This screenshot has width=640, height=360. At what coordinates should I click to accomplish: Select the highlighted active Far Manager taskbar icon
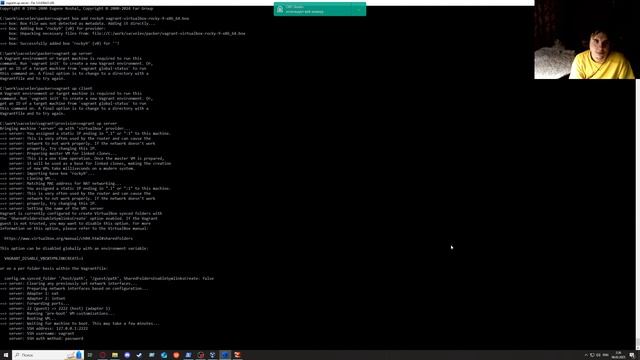pyautogui.click(x=225, y=355)
